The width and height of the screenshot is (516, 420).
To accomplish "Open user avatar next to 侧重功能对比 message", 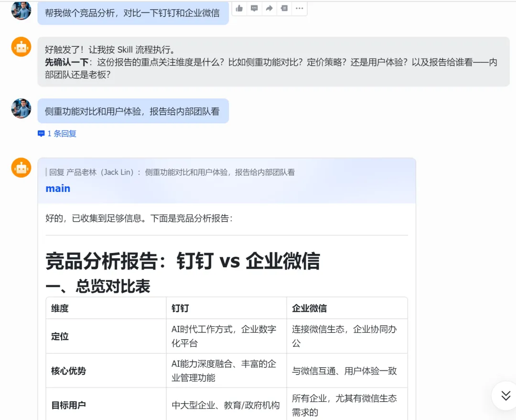I will 21,108.
